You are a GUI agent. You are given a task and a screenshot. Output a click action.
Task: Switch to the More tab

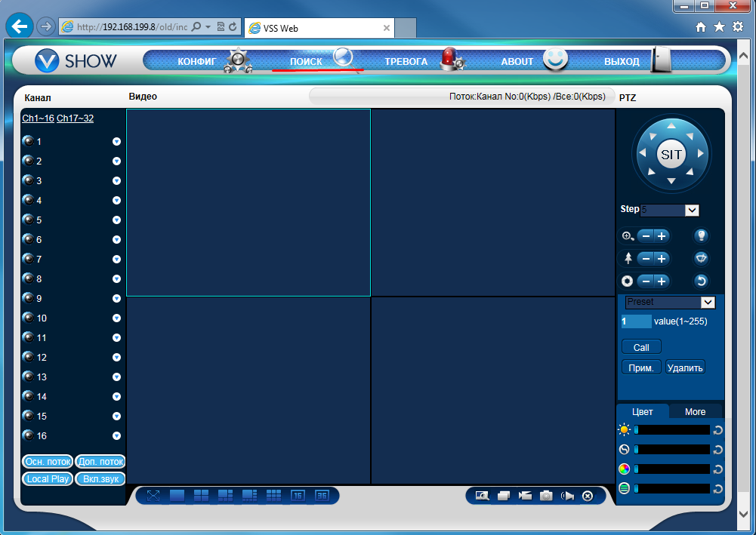tap(695, 411)
